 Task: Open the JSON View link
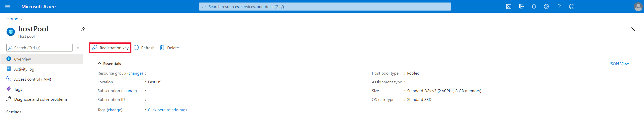click(619, 64)
